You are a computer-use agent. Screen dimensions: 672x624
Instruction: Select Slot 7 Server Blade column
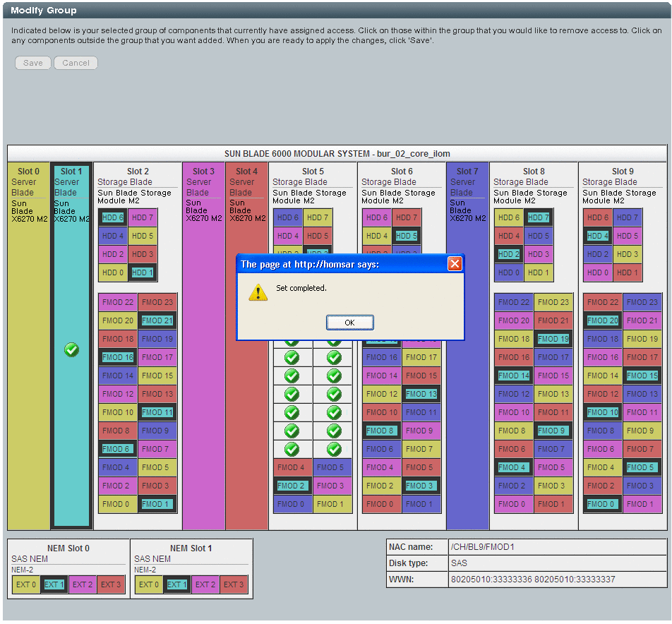[x=467, y=345]
